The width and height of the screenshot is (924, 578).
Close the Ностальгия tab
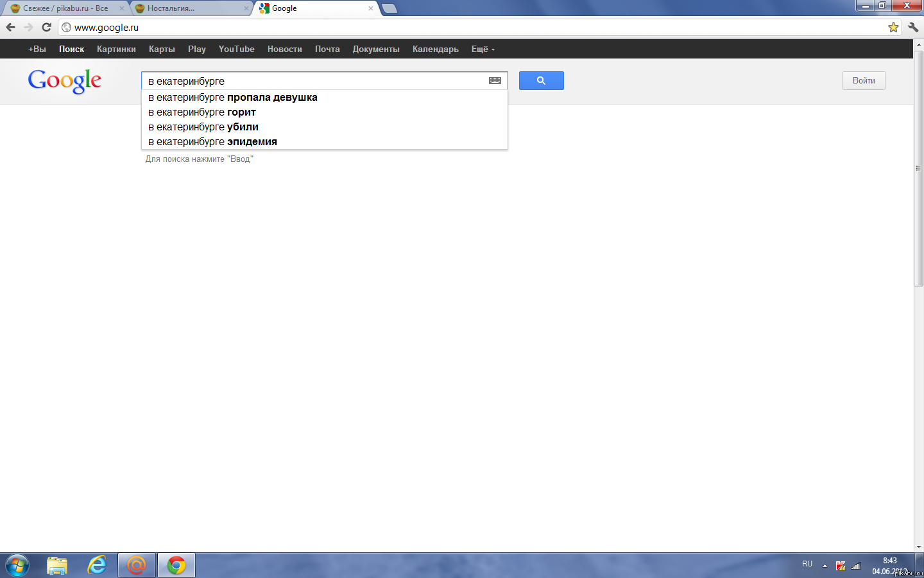(x=246, y=8)
